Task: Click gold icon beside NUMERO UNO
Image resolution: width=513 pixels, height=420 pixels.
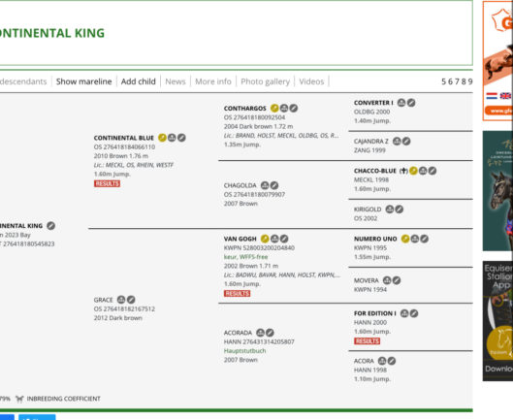Action: (x=405, y=239)
